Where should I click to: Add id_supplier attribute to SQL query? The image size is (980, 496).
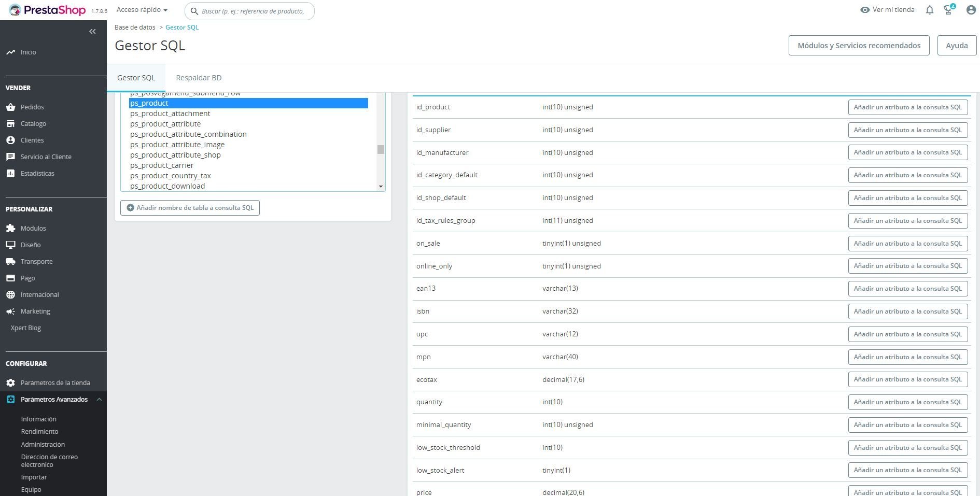click(x=908, y=130)
